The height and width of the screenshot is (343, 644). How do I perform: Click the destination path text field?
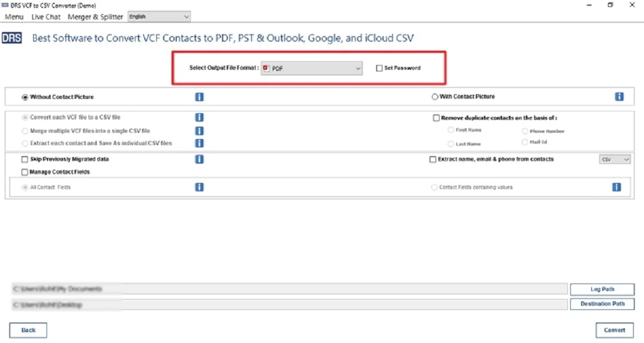(290, 305)
